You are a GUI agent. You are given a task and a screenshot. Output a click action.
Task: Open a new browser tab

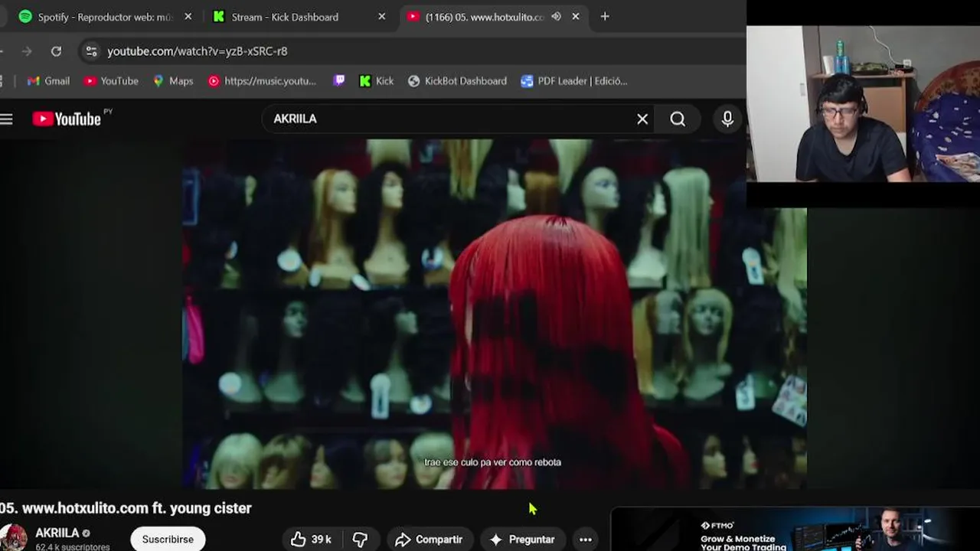click(605, 17)
